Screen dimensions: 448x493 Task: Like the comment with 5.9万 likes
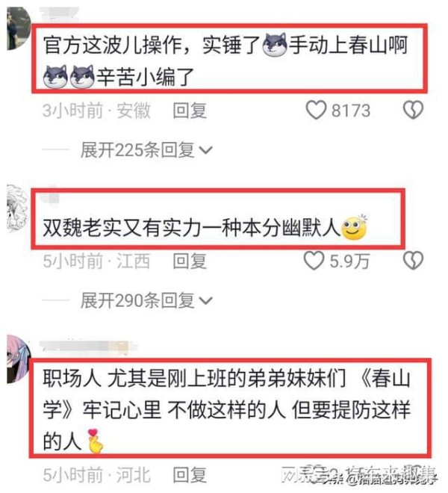[x=314, y=261]
